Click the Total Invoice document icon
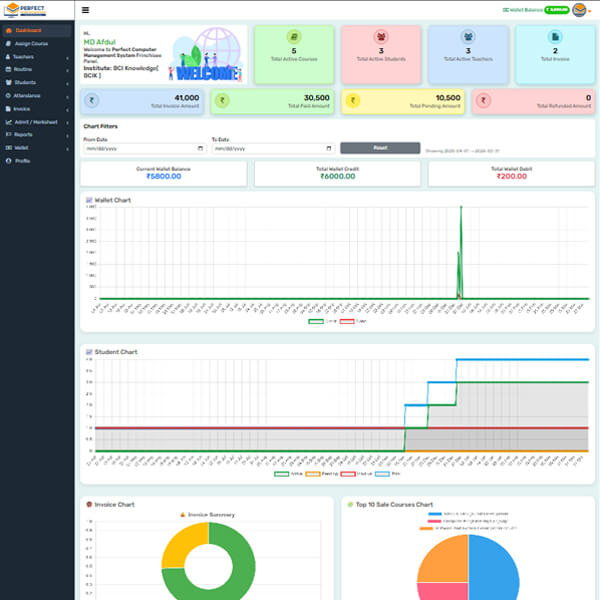This screenshot has width=600, height=600. (x=555, y=37)
